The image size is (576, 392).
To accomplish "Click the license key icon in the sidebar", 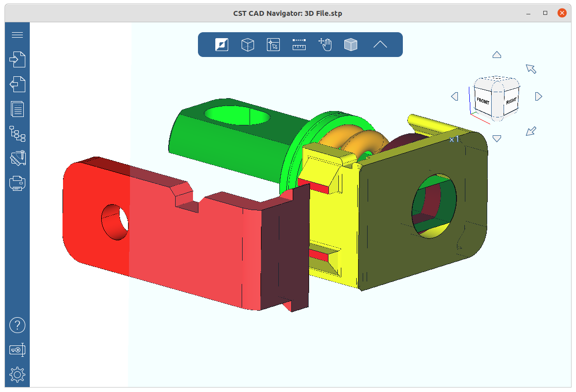I will pyautogui.click(x=17, y=350).
